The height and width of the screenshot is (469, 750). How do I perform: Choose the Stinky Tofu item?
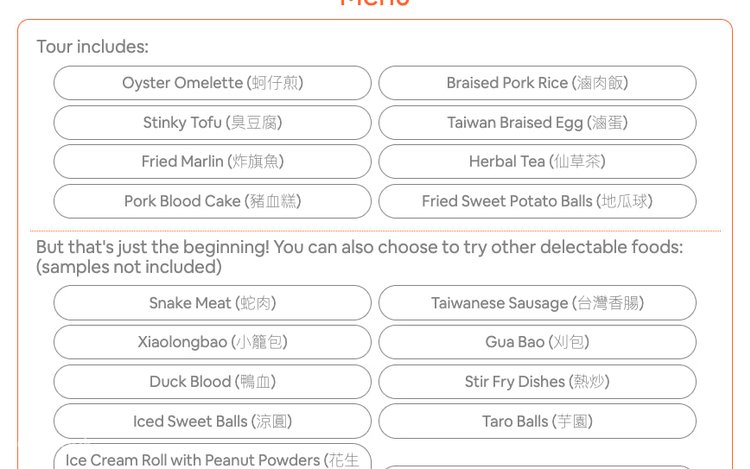(212, 123)
